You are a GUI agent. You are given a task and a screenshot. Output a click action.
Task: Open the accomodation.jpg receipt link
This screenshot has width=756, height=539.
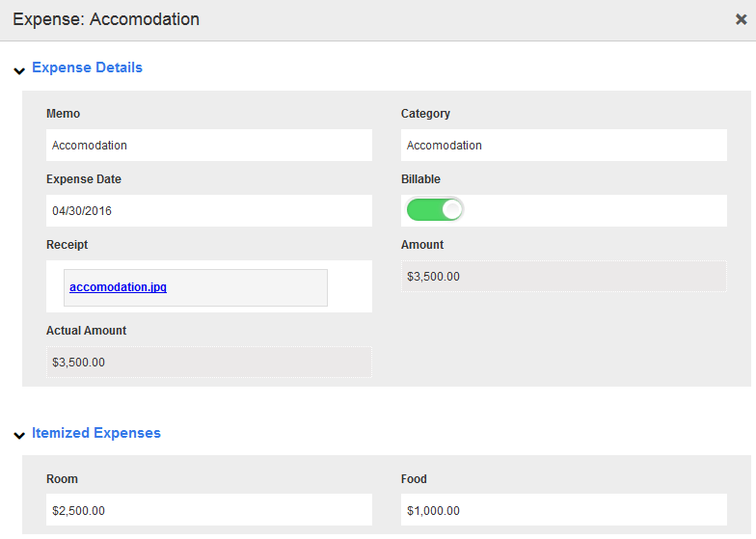click(118, 287)
